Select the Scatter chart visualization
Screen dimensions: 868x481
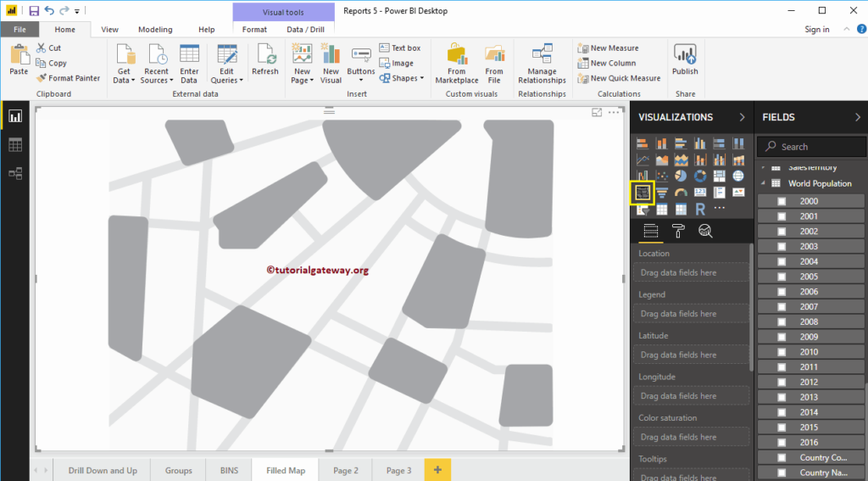tap(661, 176)
